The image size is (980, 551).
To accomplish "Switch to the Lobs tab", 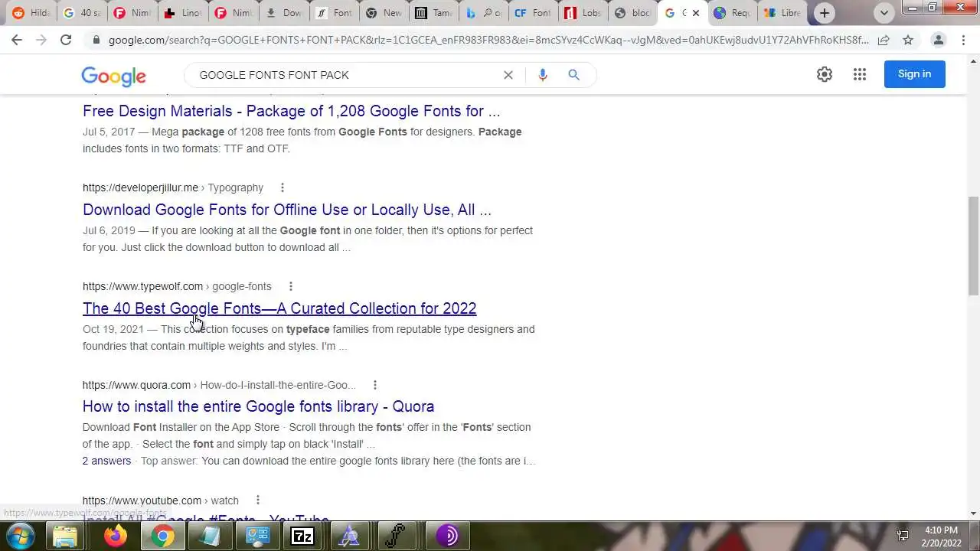I will tap(583, 13).
